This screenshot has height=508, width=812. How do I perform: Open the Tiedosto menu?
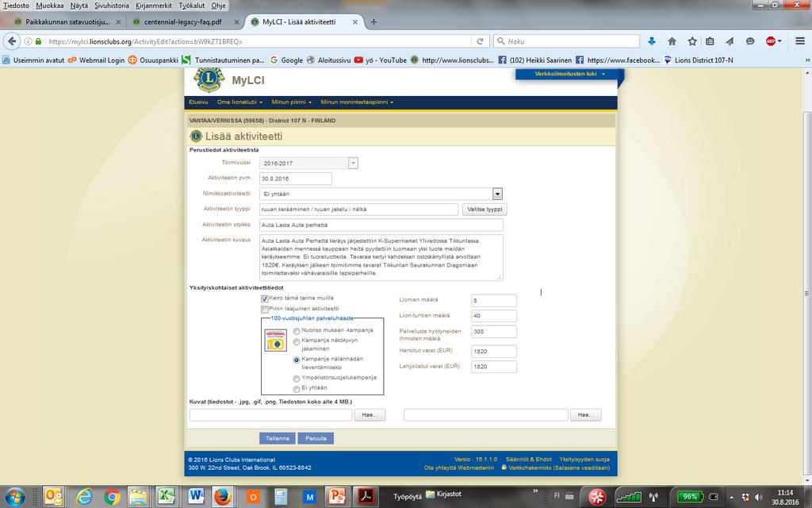pos(16,6)
